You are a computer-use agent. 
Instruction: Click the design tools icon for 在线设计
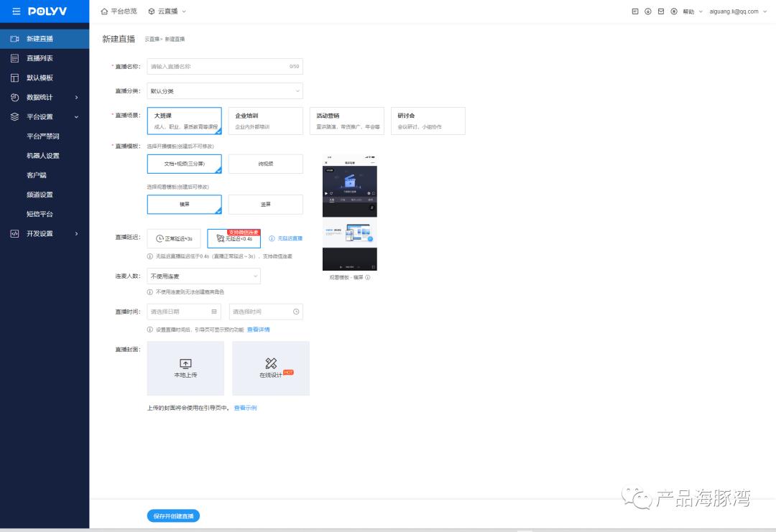271,363
